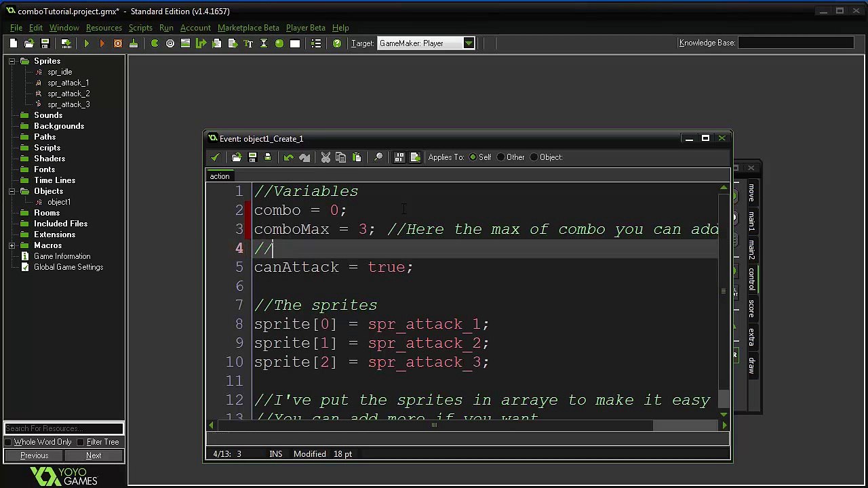
Task: Open the File menu
Action: pyautogui.click(x=16, y=28)
